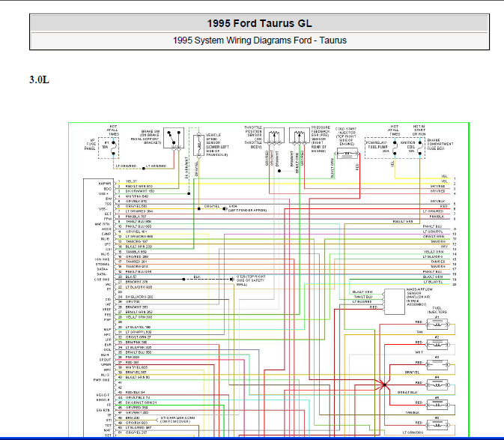The height and width of the screenshot is (440, 504).
Task: Click pin 3 'DK GRN/WHT' wire label
Action: [139, 191]
